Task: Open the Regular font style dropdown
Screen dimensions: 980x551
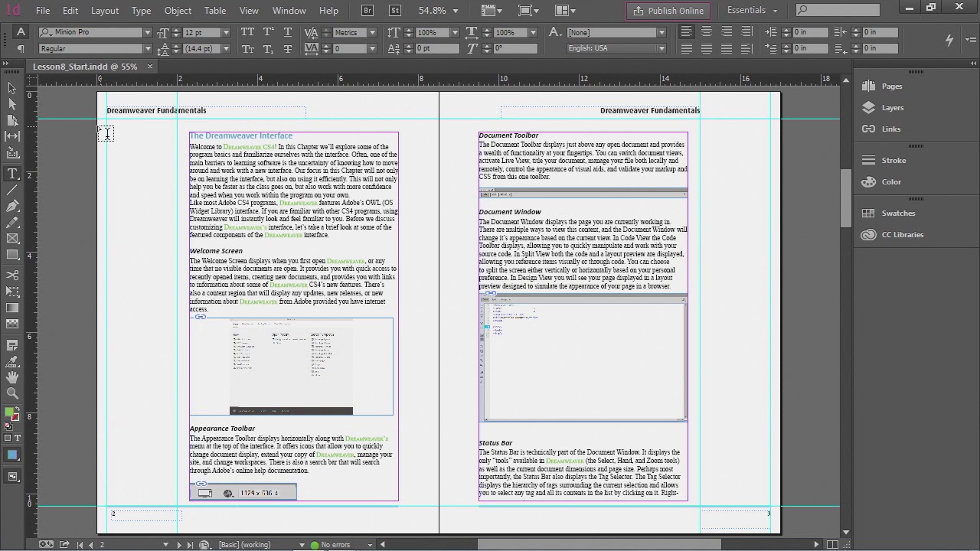Action: point(147,49)
